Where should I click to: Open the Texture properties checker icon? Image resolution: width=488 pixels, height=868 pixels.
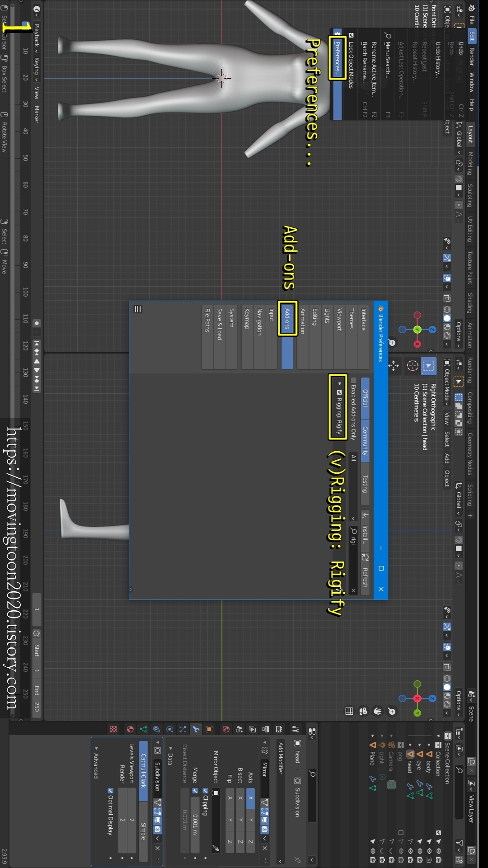113,729
